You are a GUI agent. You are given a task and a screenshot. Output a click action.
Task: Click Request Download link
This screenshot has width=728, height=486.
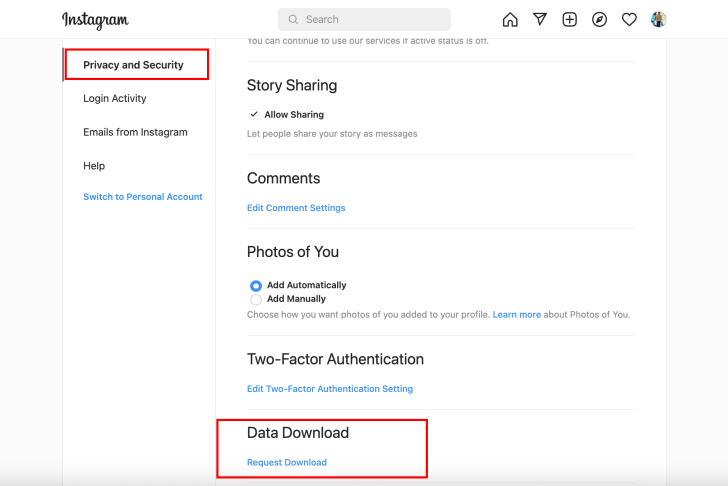286,463
